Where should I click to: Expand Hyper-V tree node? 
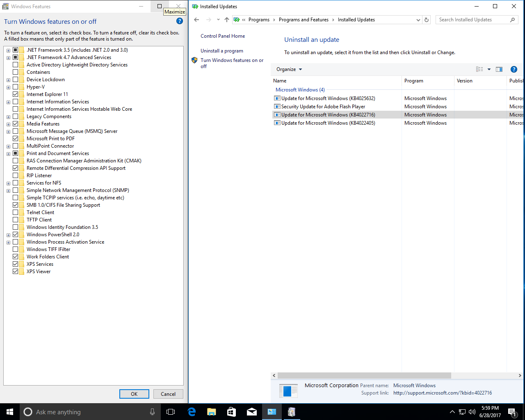(x=8, y=87)
